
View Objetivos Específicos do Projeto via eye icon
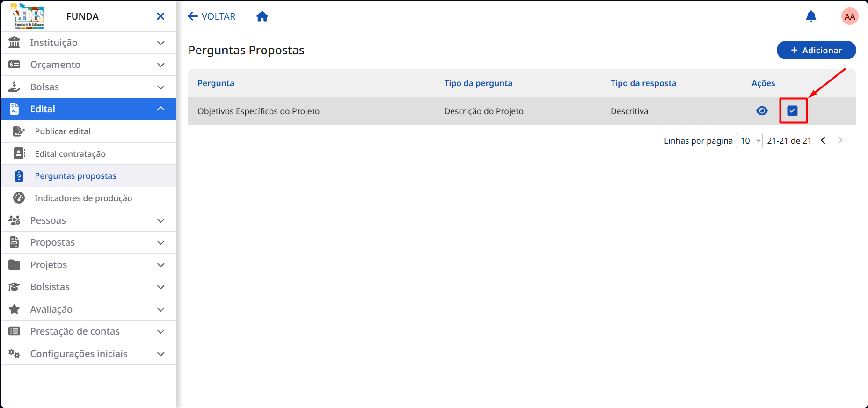[x=762, y=111]
